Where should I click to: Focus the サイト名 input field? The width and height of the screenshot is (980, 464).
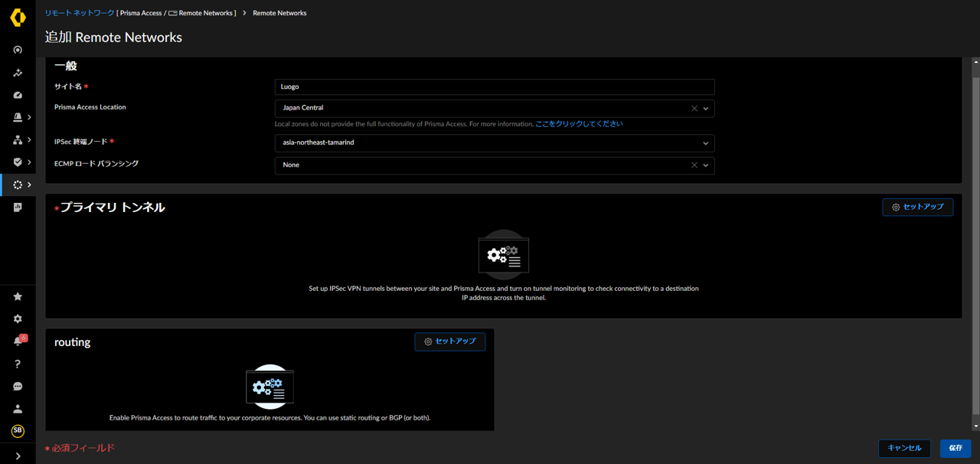[x=495, y=87]
